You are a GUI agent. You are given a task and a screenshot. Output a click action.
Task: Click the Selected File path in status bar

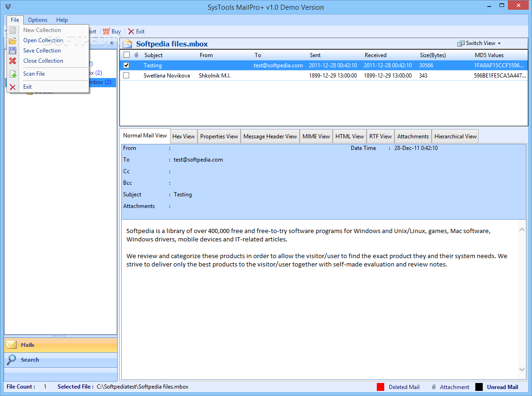[x=143, y=387]
